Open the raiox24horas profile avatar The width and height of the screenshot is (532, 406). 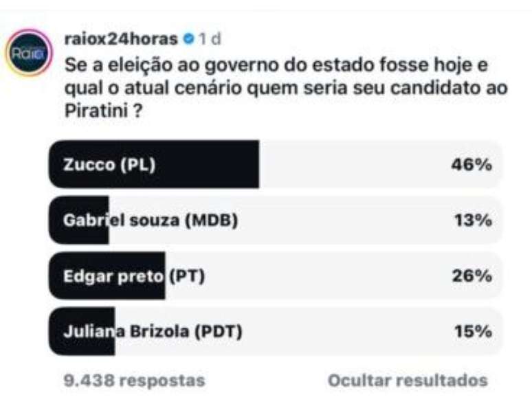[x=28, y=52]
